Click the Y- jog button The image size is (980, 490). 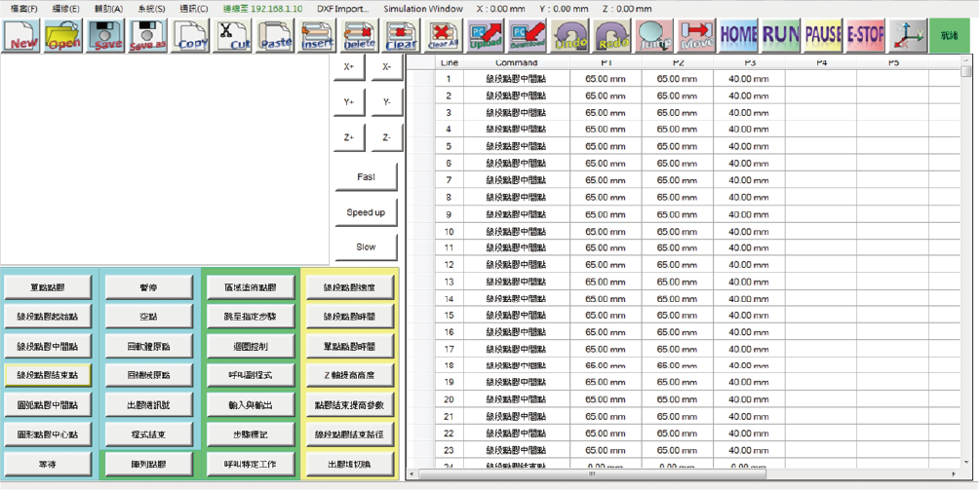pos(387,102)
